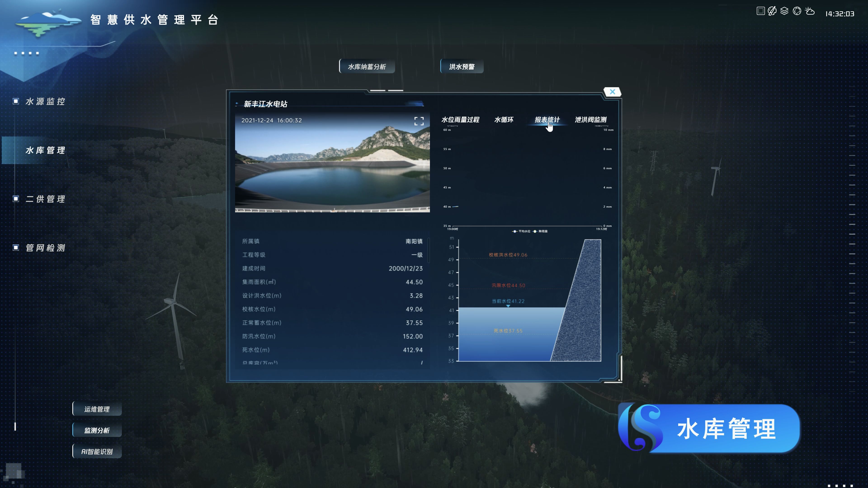Click the 新丰江水电站 panel title
The width and height of the screenshot is (868, 488).
266,104
